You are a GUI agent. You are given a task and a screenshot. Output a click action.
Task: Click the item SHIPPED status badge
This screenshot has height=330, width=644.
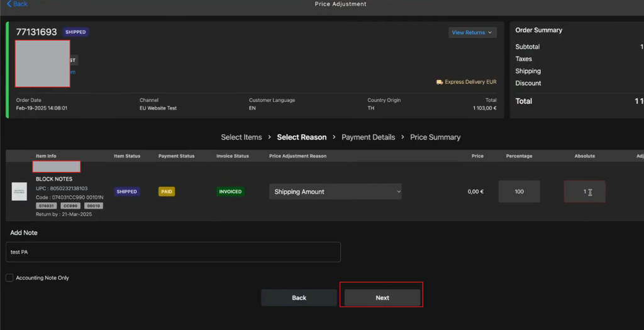click(127, 191)
